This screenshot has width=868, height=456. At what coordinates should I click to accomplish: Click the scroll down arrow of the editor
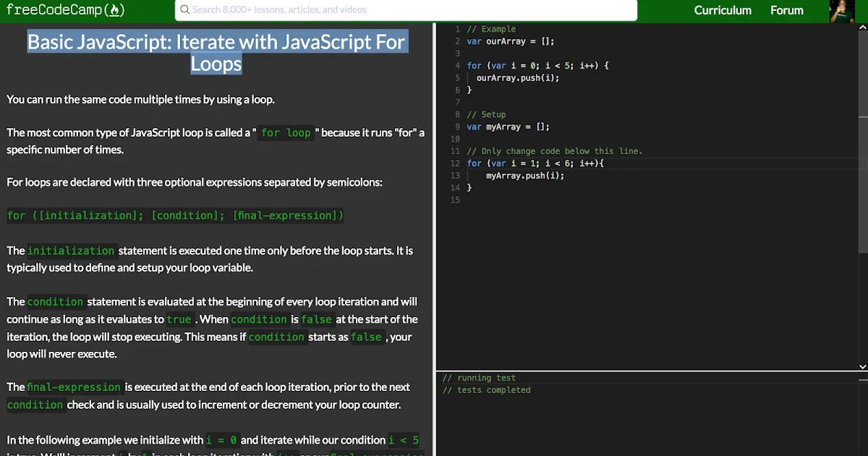pyautogui.click(x=863, y=366)
